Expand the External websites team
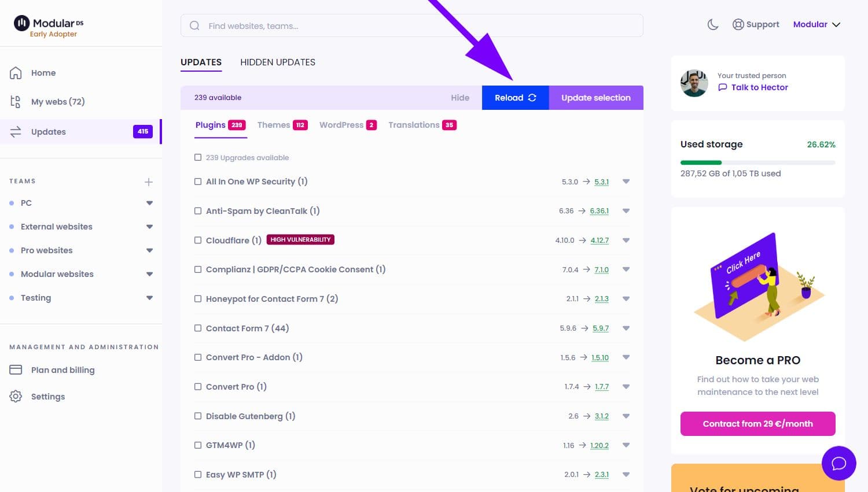The image size is (868, 492). click(150, 227)
